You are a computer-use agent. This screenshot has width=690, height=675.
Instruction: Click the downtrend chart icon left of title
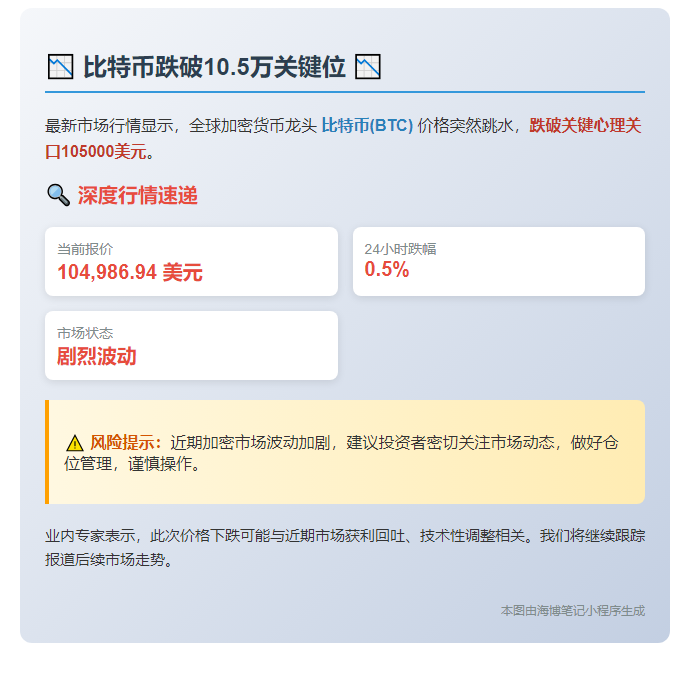click(x=60, y=67)
